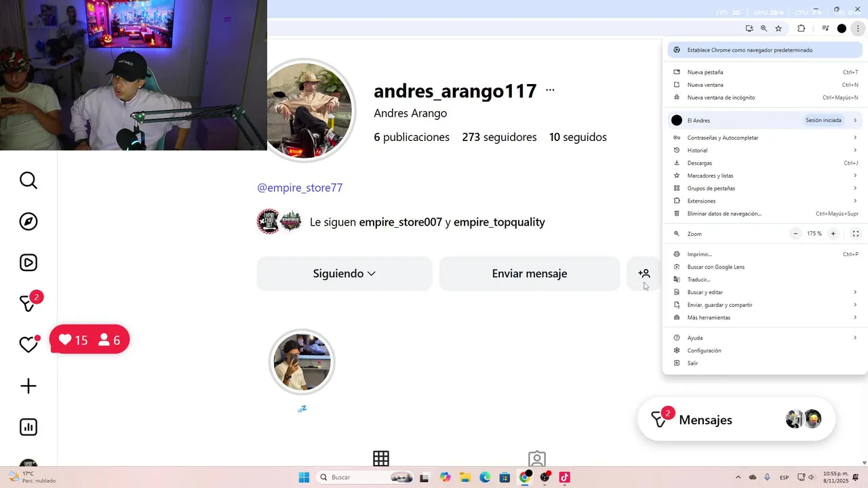Click the create new post plus icon

point(28,386)
